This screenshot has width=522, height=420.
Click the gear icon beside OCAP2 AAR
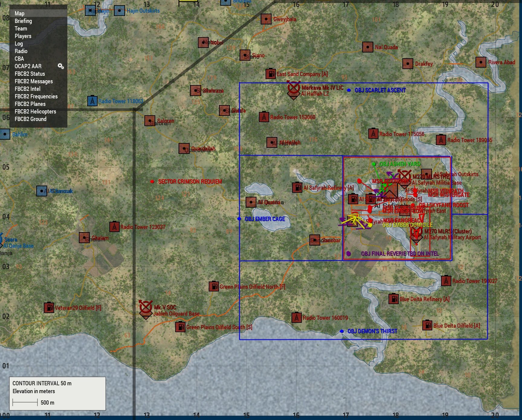point(61,66)
